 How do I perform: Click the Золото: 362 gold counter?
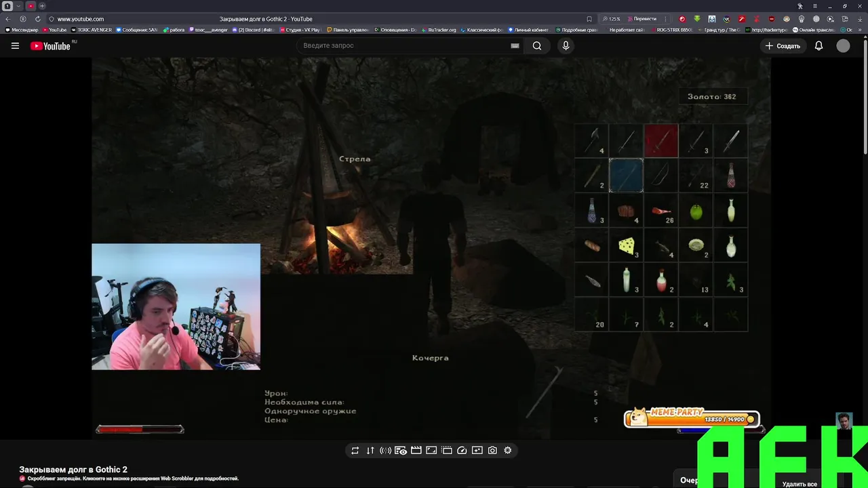tap(712, 96)
